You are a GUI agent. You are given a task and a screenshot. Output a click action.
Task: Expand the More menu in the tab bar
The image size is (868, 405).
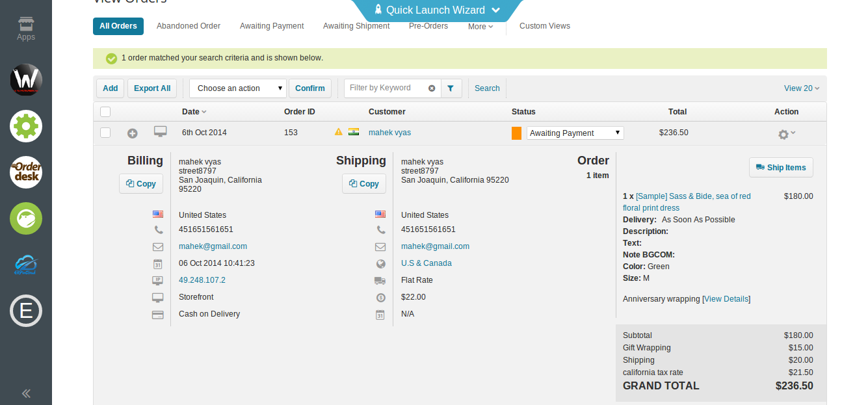(480, 26)
